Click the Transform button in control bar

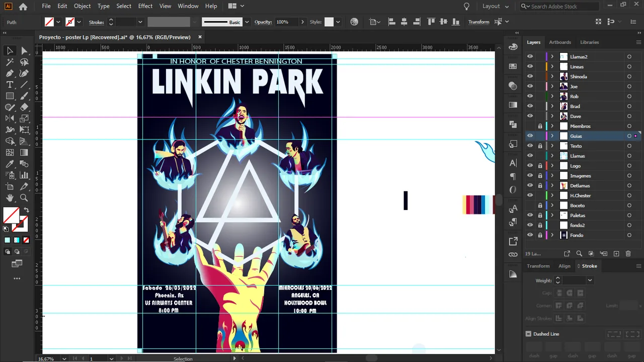click(478, 22)
